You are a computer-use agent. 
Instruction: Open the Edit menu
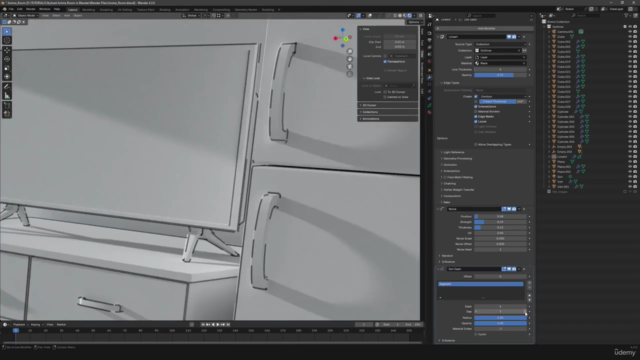pyautogui.click(x=20, y=9)
